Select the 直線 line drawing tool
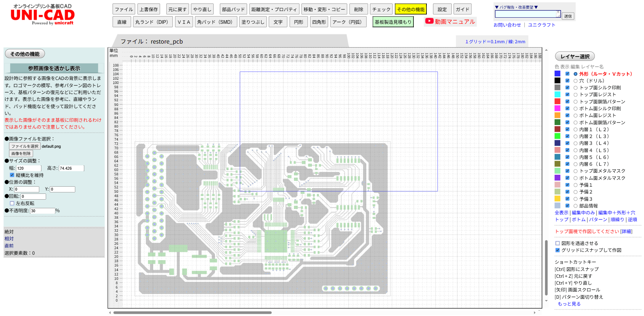Image resolution: width=644 pixels, height=316 pixels. (x=122, y=22)
